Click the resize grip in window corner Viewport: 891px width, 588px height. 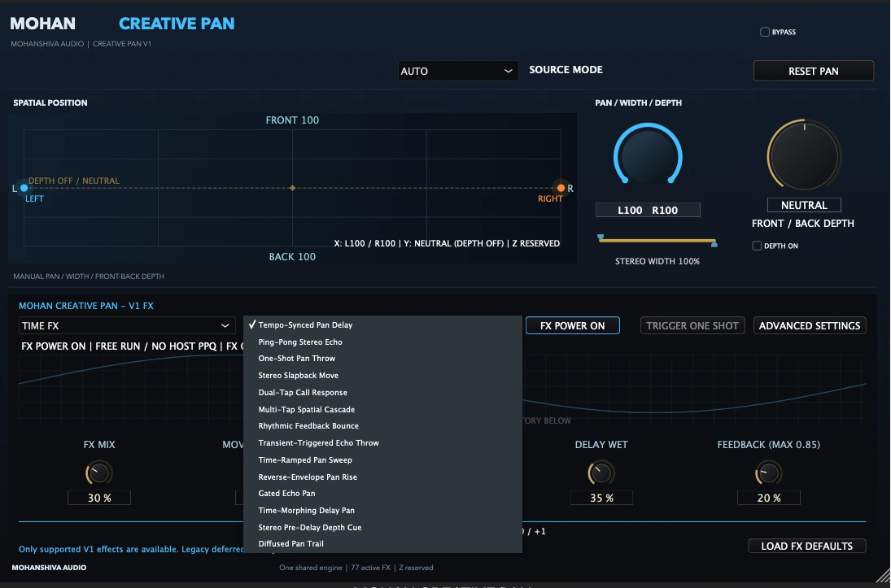tap(883, 575)
